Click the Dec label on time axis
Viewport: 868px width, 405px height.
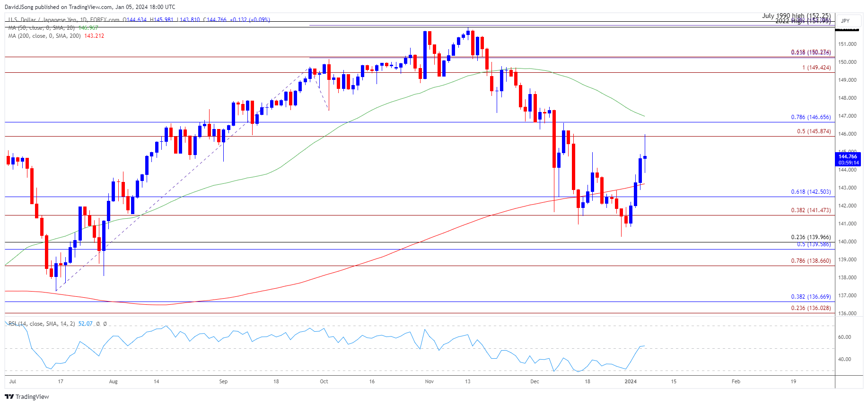click(535, 381)
